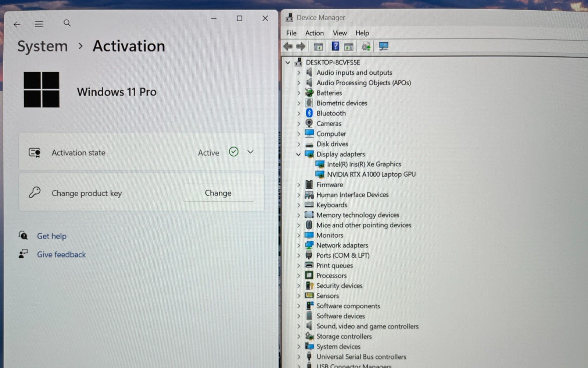
Task: Select the Monitors category icon
Action: [309, 235]
